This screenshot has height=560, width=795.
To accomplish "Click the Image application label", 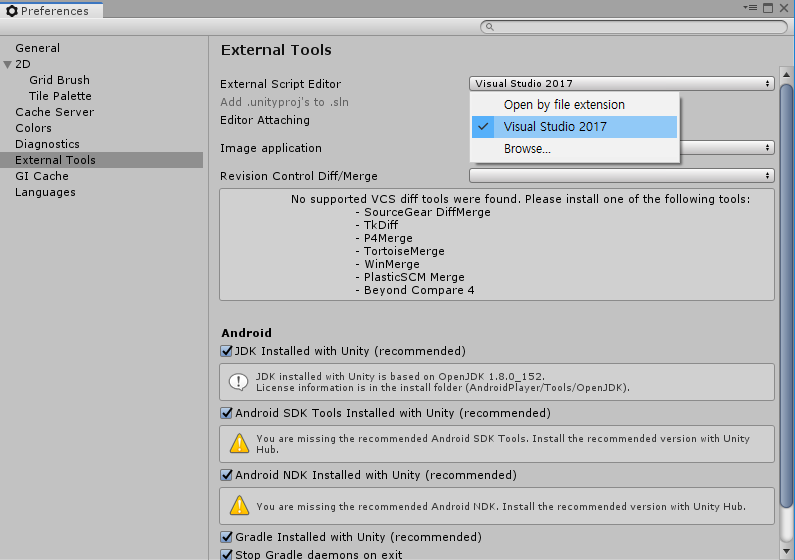I will coord(271,148).
